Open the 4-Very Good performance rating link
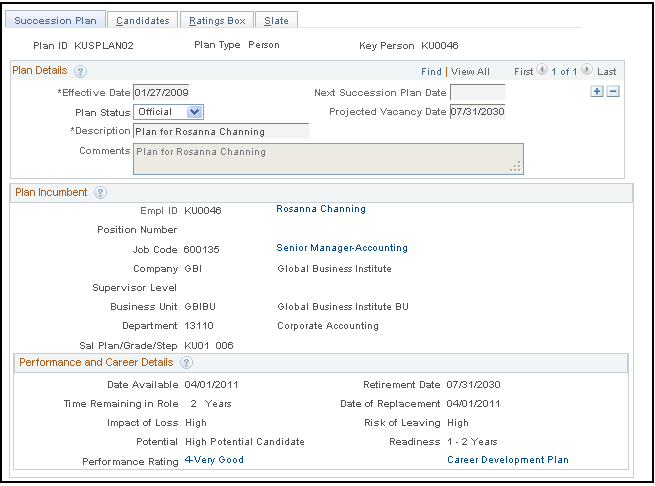This screenshot has height=486, width=655. [x=214, y=460]
